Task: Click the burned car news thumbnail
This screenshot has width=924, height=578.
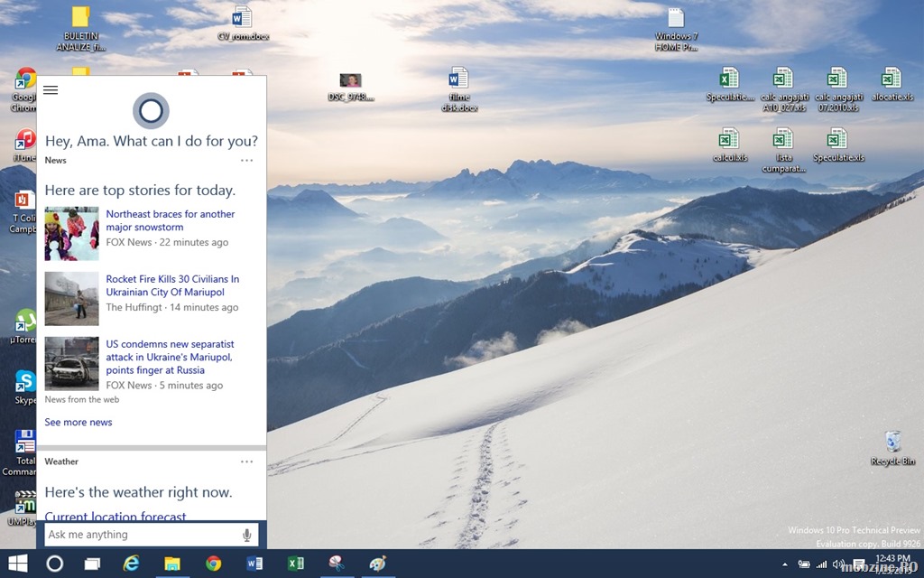Action: (71, 363)
